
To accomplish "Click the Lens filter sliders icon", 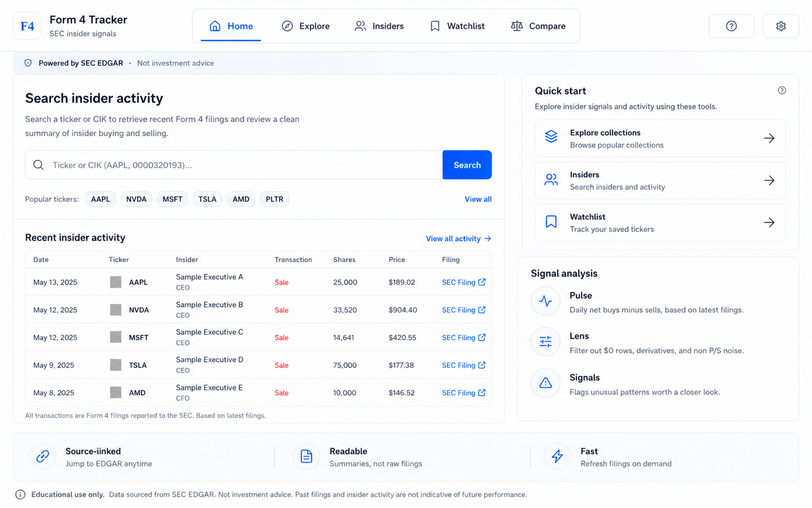I will [x=545, y=342].
